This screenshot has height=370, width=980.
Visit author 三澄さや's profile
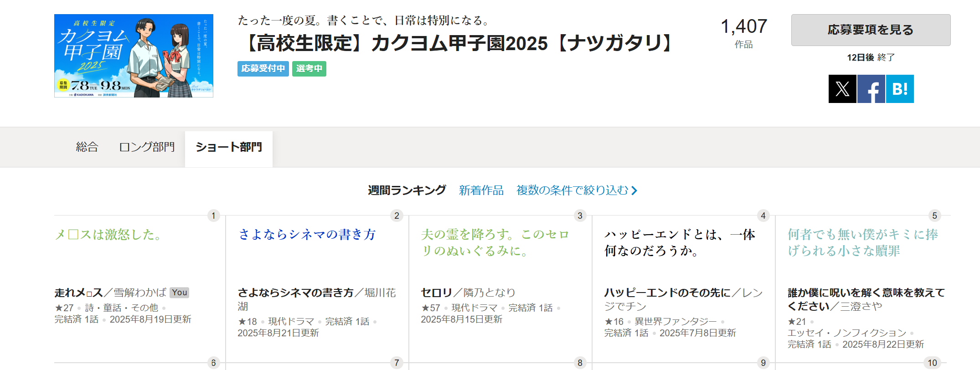pos(861,306)
